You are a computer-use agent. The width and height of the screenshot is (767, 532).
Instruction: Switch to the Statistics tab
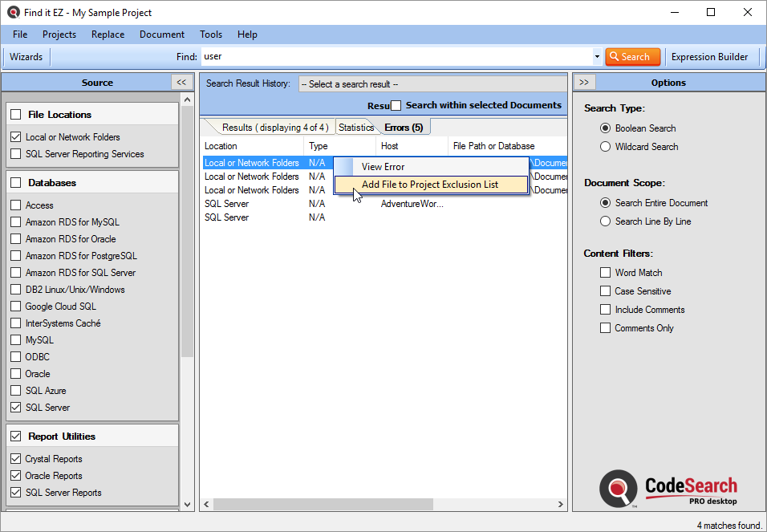pos(356,128)
